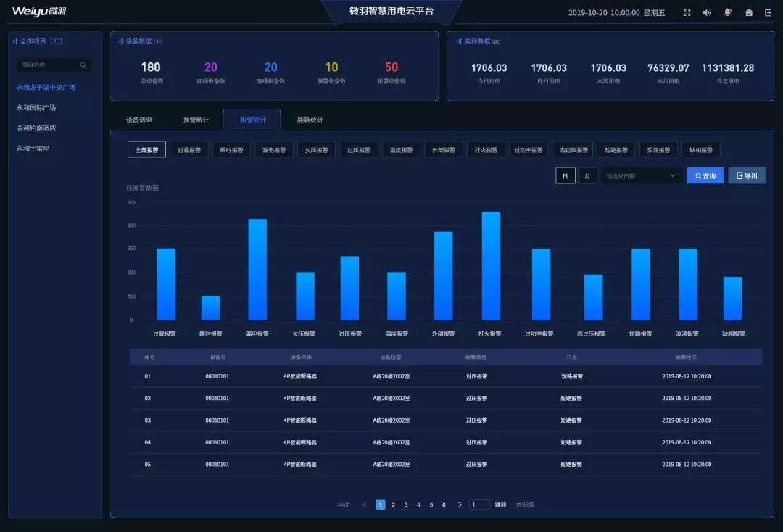The height and width of the screenshot is (532, 783).
Task: Click the 查询 query button
Action: [x=705, y=175]
